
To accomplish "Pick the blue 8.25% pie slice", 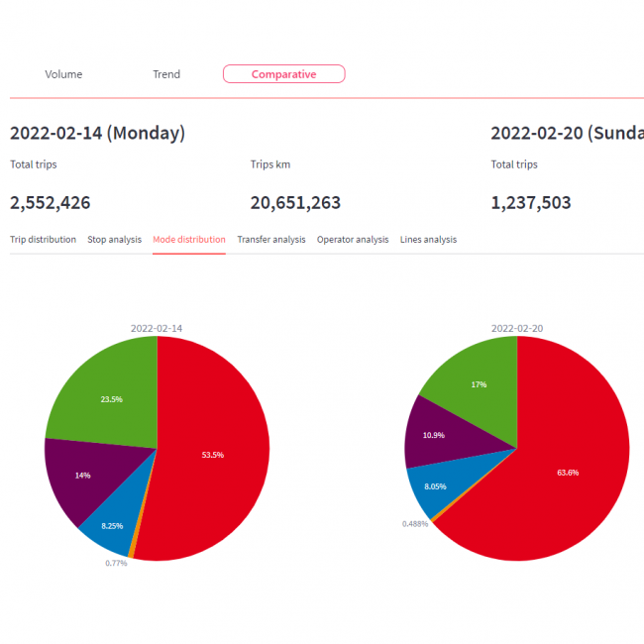I will tap(111, 525).
